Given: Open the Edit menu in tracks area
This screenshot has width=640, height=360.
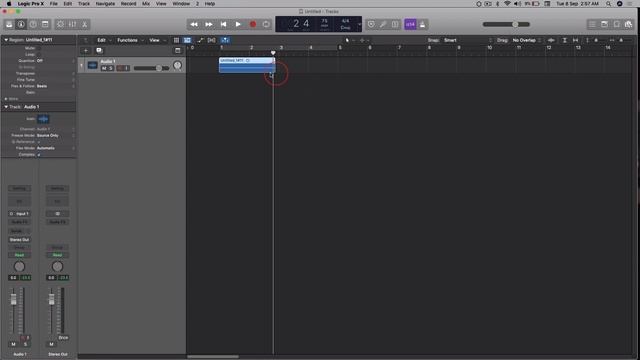Looking at the screenshot, I should pos(104,40).
